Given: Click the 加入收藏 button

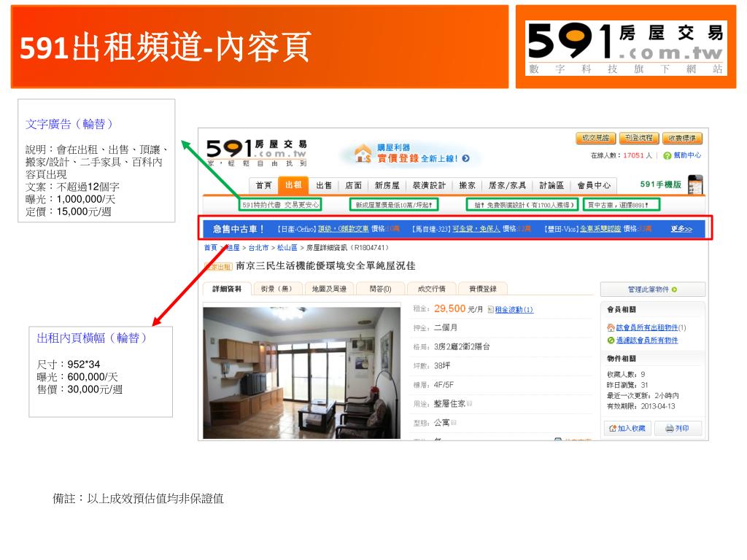Looking at the screenshot, I should click(627, 429).
